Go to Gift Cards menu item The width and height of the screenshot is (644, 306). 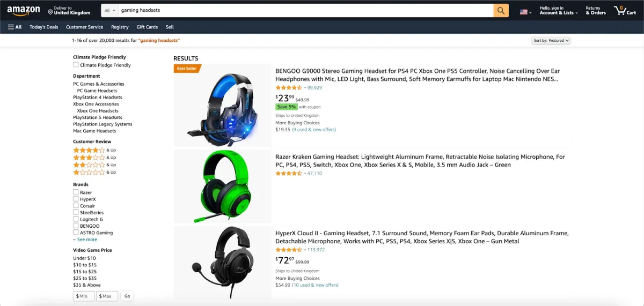point(147,27)
